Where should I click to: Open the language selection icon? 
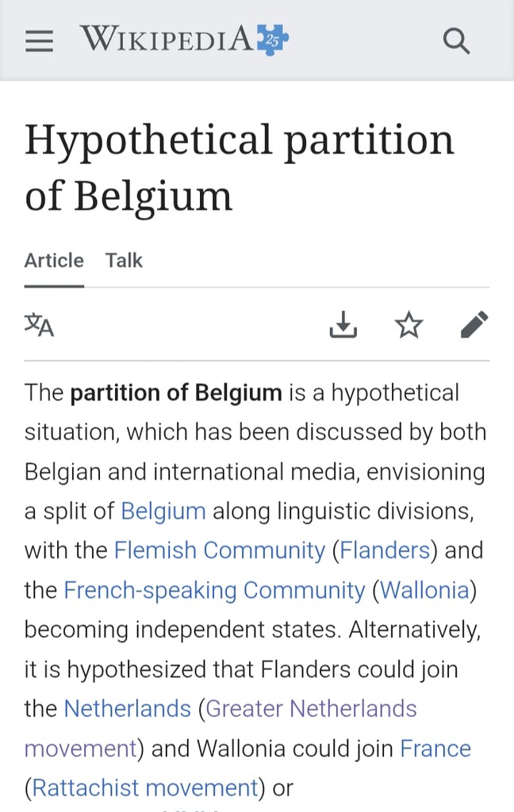point(39,325)
